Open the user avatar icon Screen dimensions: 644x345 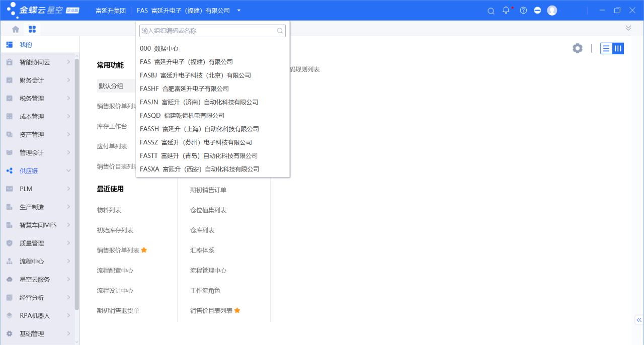pos(552,11)
